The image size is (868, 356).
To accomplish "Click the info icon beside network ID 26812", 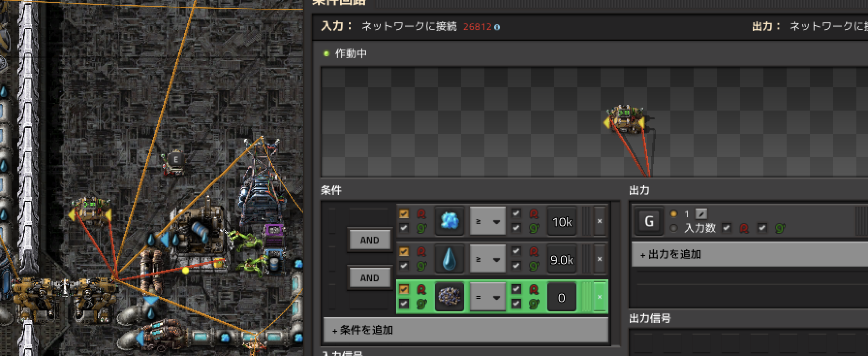I will 497,27.
